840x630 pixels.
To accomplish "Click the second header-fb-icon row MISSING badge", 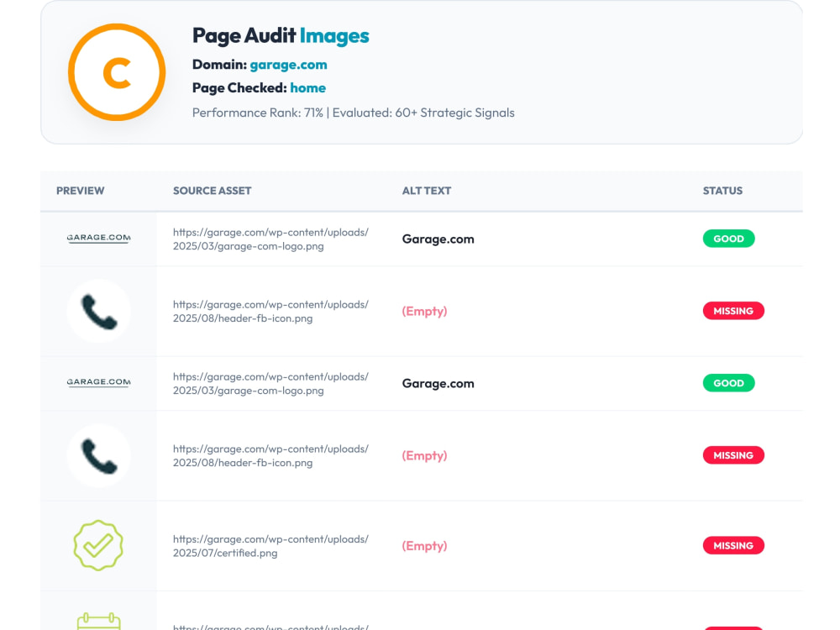I will click(x=733, y=454).
